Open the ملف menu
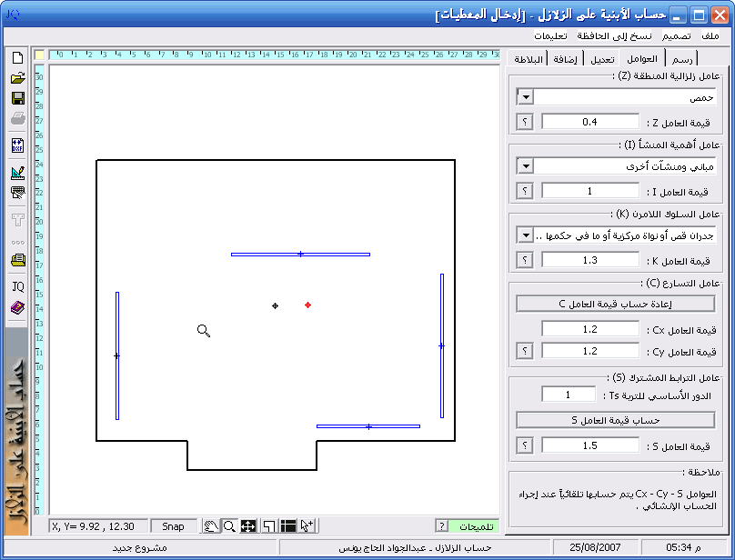 (710, 35)
